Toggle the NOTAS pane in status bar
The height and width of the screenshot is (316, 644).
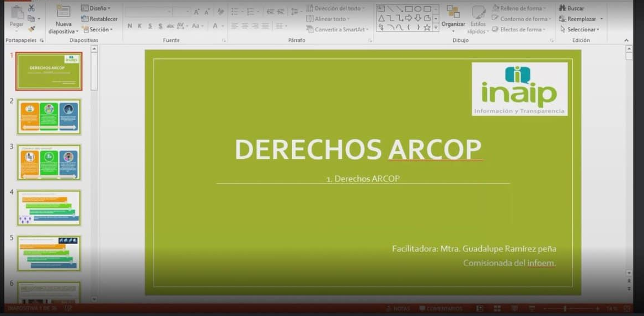point(398,309)
